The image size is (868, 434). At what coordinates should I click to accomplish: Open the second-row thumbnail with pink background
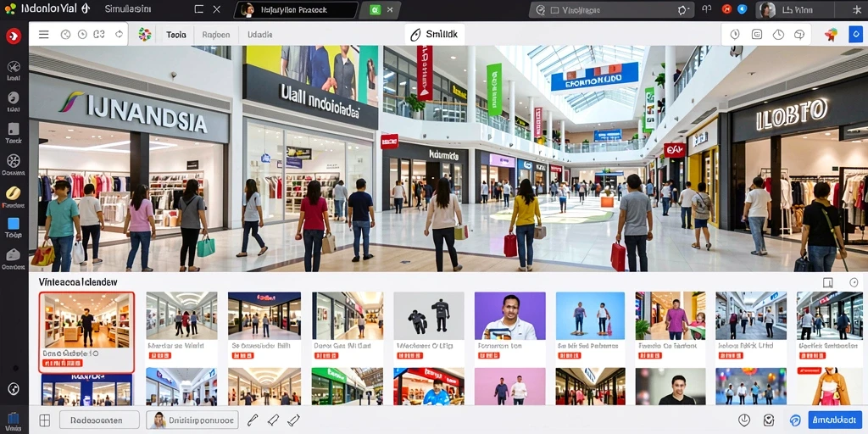509,387
